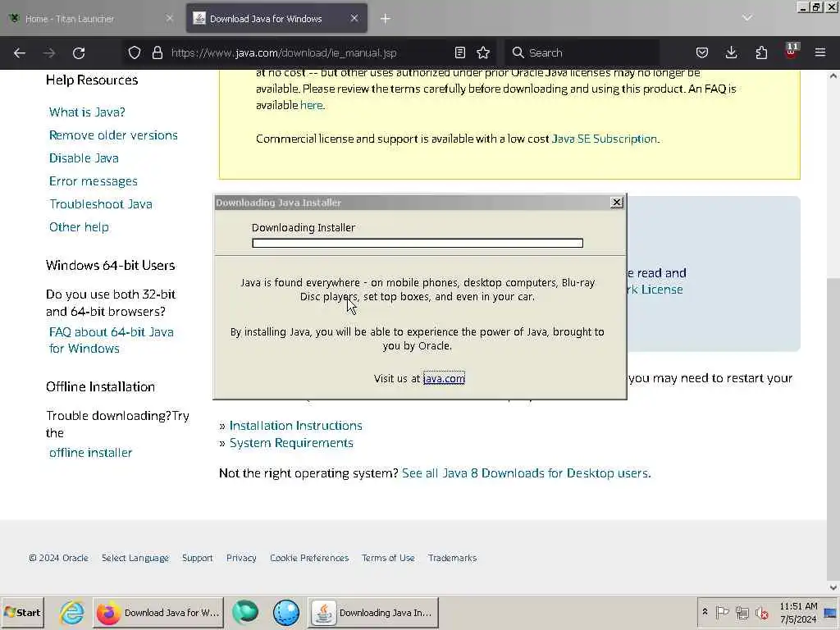See all Java 8 Downloads for Desktop users

[526, 473]
